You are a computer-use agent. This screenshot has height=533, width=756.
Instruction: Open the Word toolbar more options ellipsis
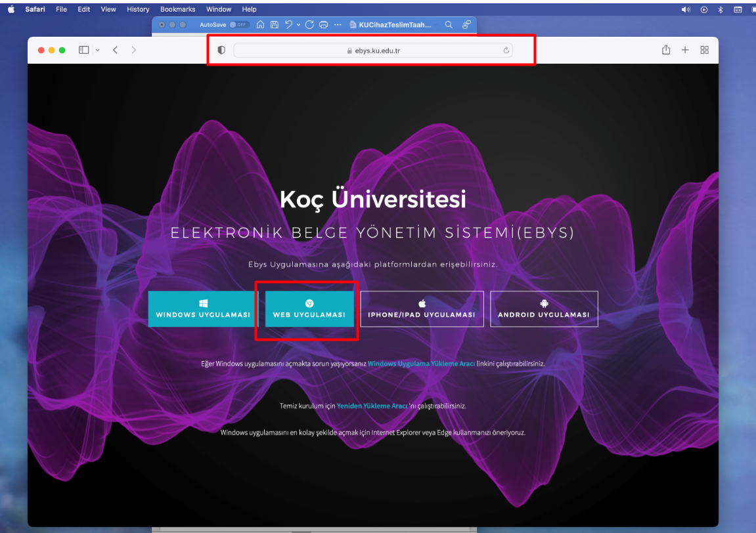(338, 24)
